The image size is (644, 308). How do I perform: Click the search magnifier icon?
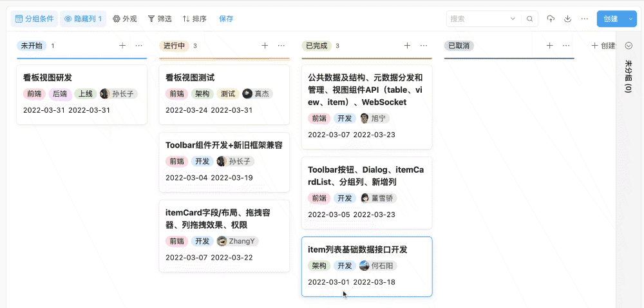pos(529,19)
